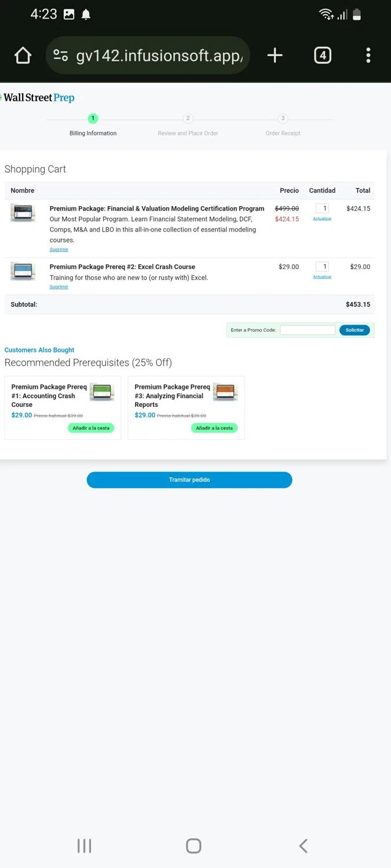This screenshot has height=868, width=391.
Task: Tap the site settings icon in address bar
Action: click(x=60, y=56)
